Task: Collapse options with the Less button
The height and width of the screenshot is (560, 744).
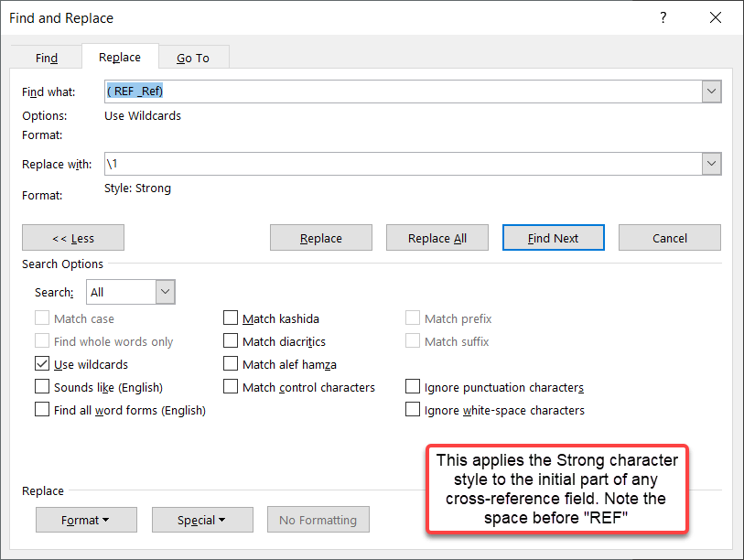Action: click(x=73, y=238)
